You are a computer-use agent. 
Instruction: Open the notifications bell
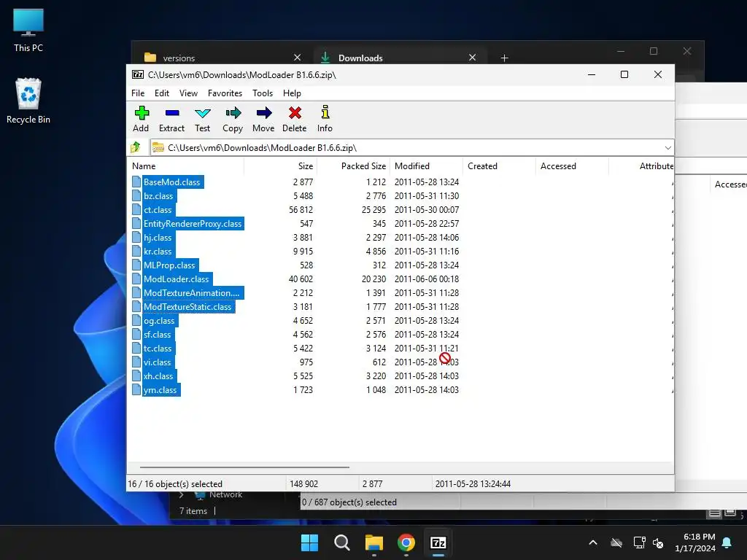727,542
